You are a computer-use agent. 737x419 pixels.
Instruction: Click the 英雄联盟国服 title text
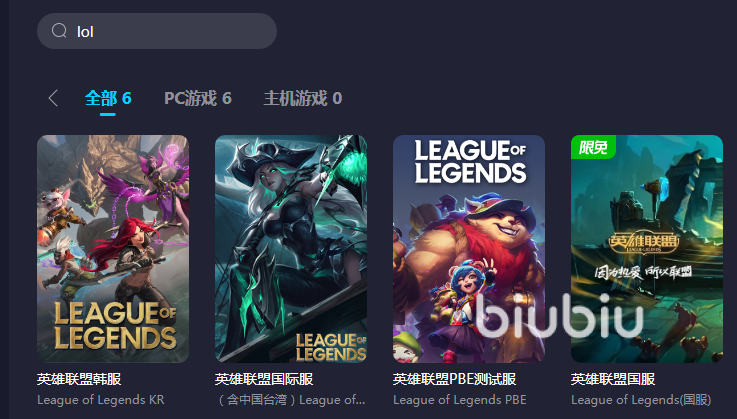(x=613, y=379)
